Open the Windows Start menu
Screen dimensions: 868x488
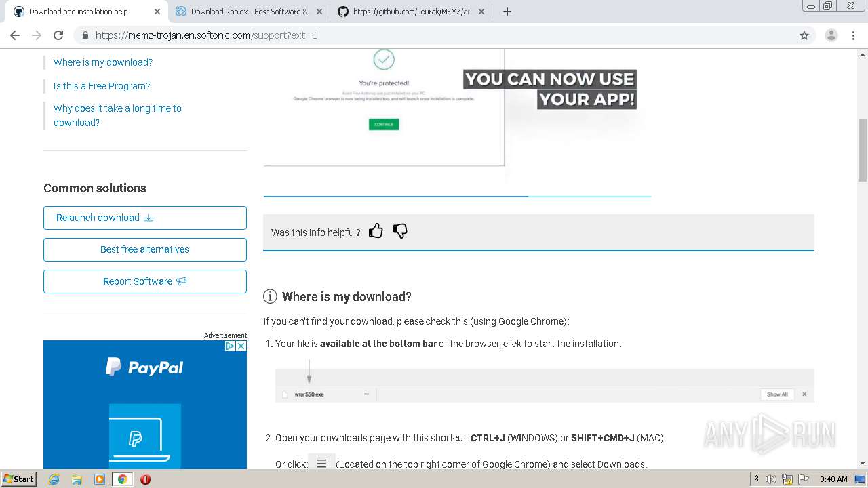[x=18, y=479]
